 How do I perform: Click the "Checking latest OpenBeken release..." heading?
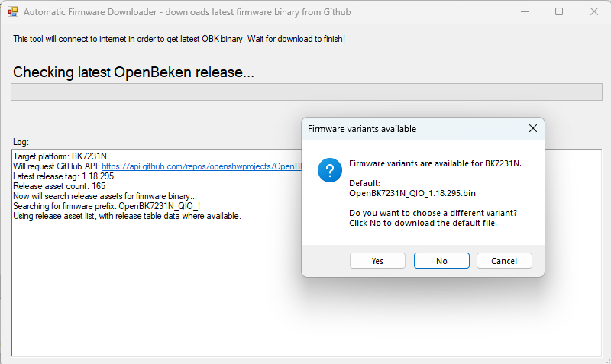tap(133, 72)
